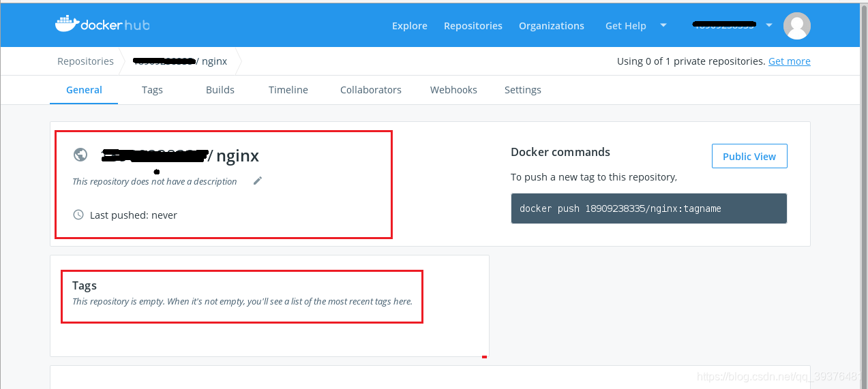Open the repository Settings tab
Image resolution: width=868 pixels, height=389 pixels.
click(523, 90)
